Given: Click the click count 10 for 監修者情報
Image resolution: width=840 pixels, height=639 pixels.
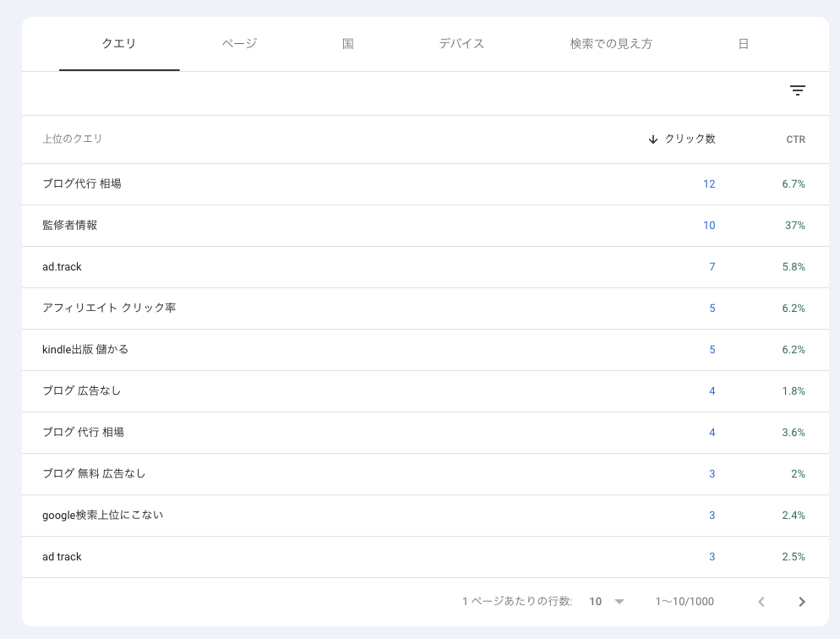Looking at the screenshot, I should click(709, 225).
